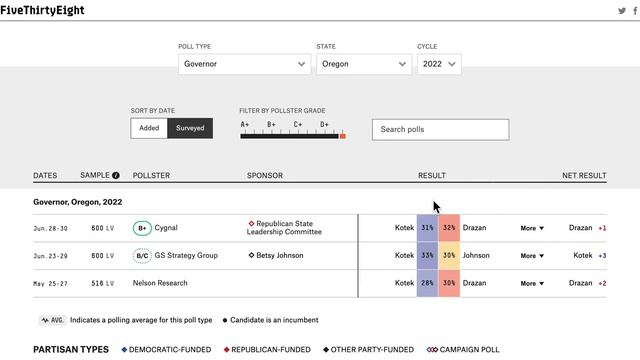This screenshot has height=360, width=640.
Task: Click the red diamond beside Republican State Leadership
Action: coord(251,224)
